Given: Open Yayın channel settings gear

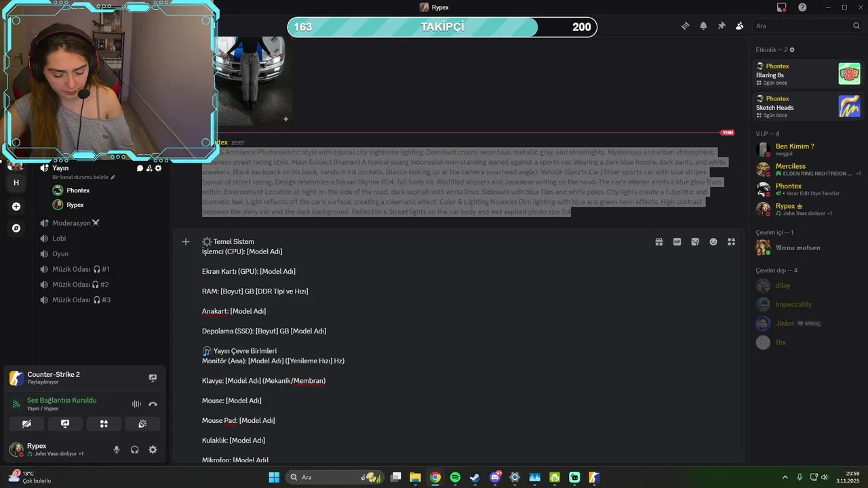Looking at the screenshot, I should pos(158,168).
